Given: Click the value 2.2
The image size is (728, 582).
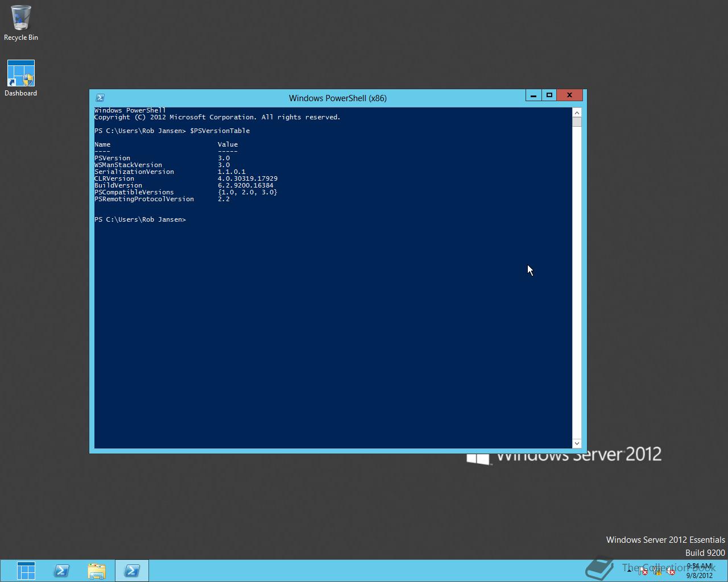Looking at the screenshot, I should pyautogui.click(x=224, y=199).
